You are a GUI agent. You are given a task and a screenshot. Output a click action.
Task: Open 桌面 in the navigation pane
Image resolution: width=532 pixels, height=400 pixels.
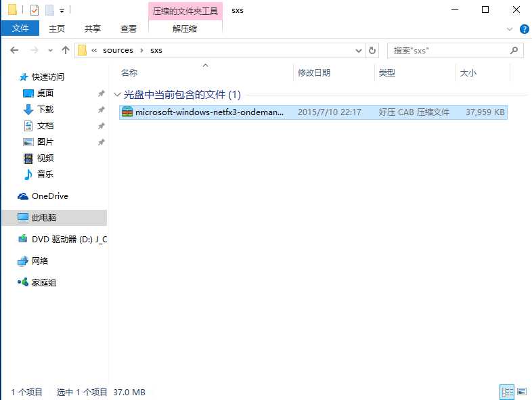[45, 93]
